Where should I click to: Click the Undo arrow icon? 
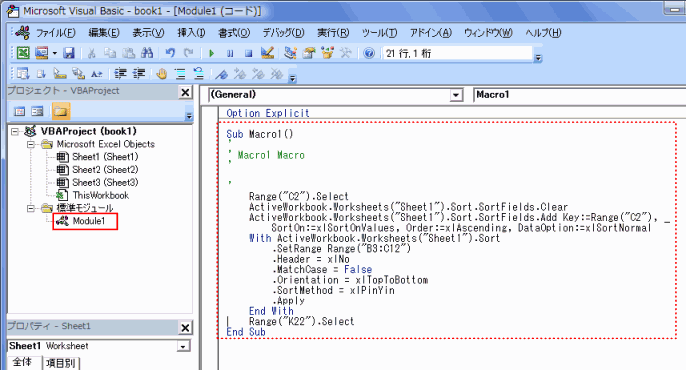[170, 53]
